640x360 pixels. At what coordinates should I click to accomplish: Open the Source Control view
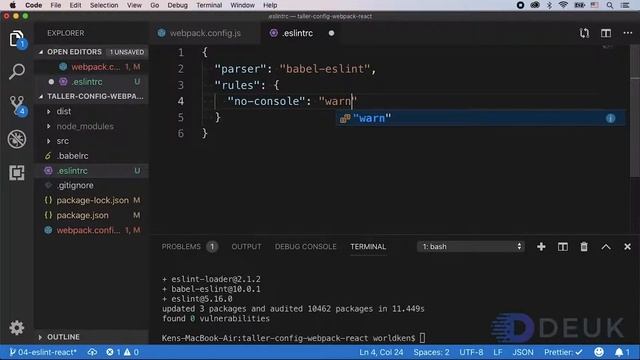[17, 105]
